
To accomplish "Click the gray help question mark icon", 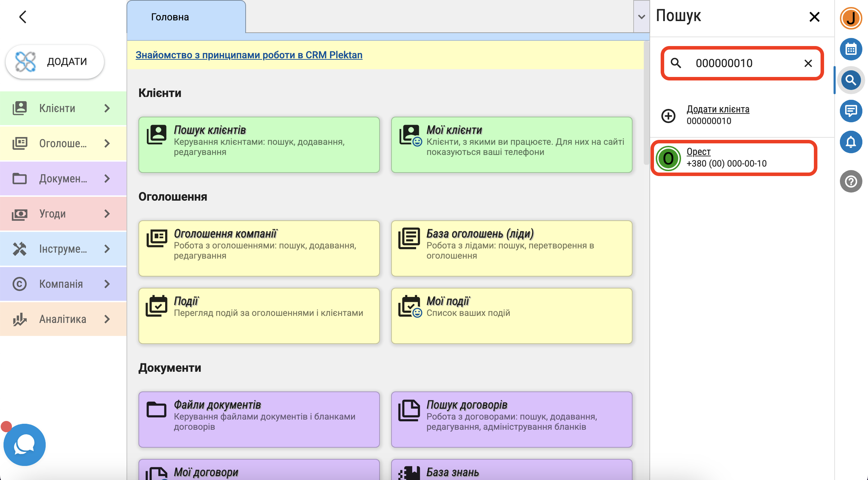I will [851, 181].
